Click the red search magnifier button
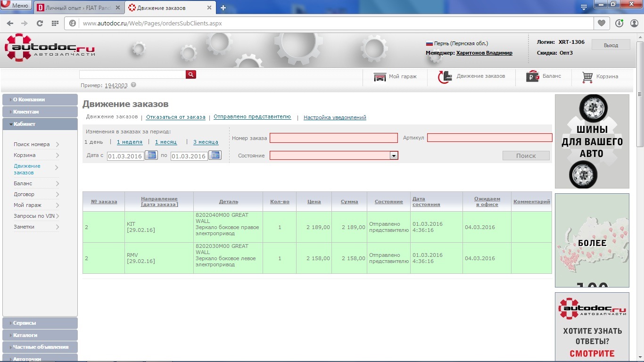Viewport: 644px width, 362px height. coord(190,74)
